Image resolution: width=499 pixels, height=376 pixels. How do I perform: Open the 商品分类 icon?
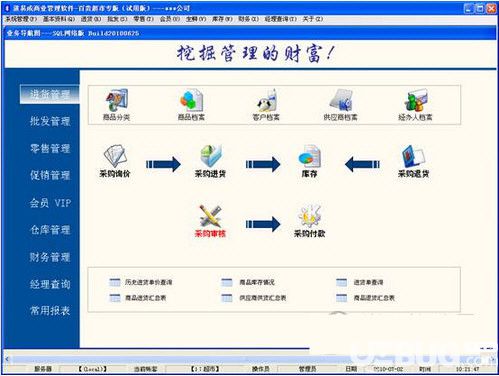pos(116,100)
